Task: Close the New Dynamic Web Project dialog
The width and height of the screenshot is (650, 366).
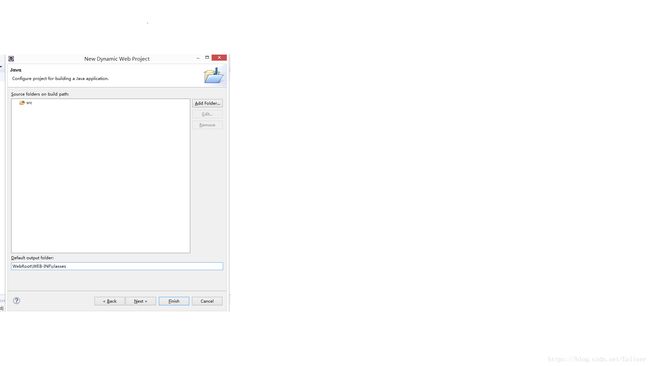Action: click(219, 58)
